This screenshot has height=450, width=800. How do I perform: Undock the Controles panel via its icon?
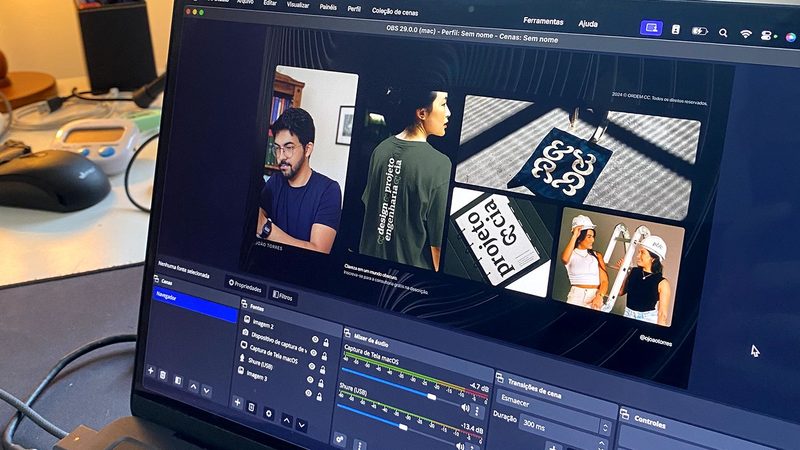pos(624,414)
